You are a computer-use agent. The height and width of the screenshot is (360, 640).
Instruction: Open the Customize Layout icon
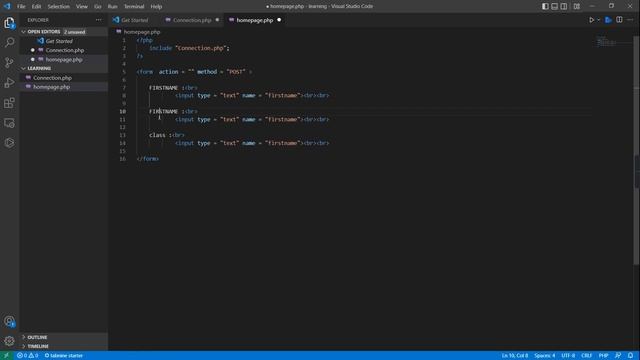[x=576, y=6]
